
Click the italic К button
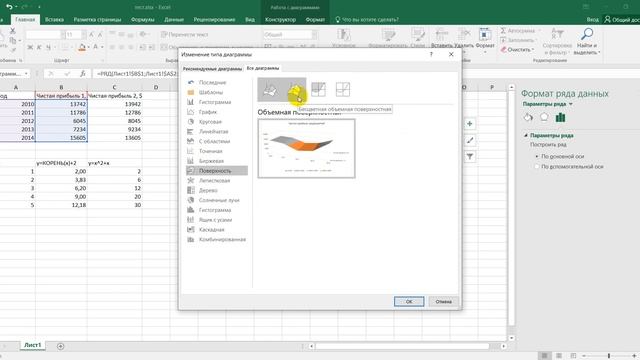pos(39,47)
